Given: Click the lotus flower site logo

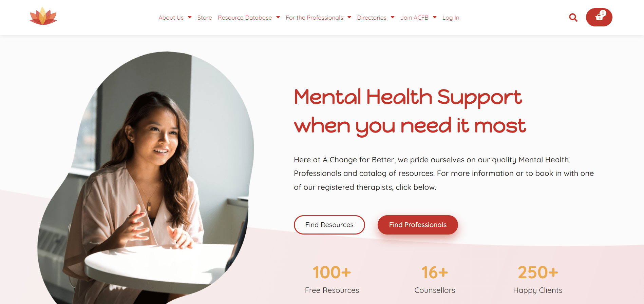Looking at the screenshot, I should coord(43,16).
